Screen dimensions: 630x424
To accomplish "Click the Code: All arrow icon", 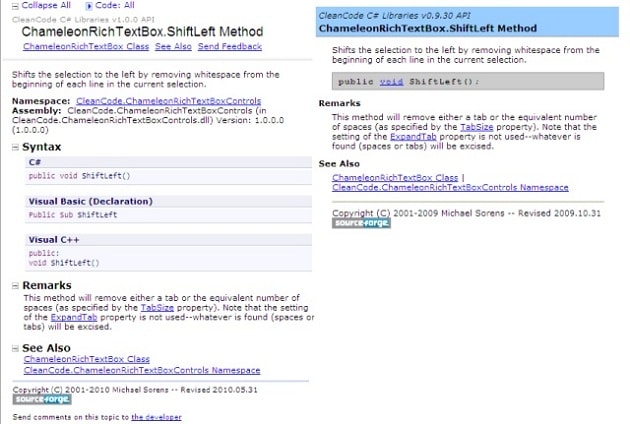I will pos(89,6).
